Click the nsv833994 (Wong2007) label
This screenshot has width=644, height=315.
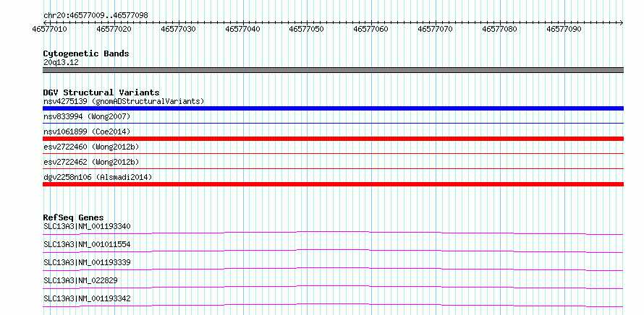[x=87, y=117]
